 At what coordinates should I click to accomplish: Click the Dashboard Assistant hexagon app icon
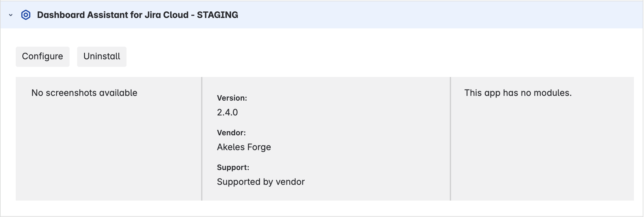pyautogui.click(x=26, y=15)
